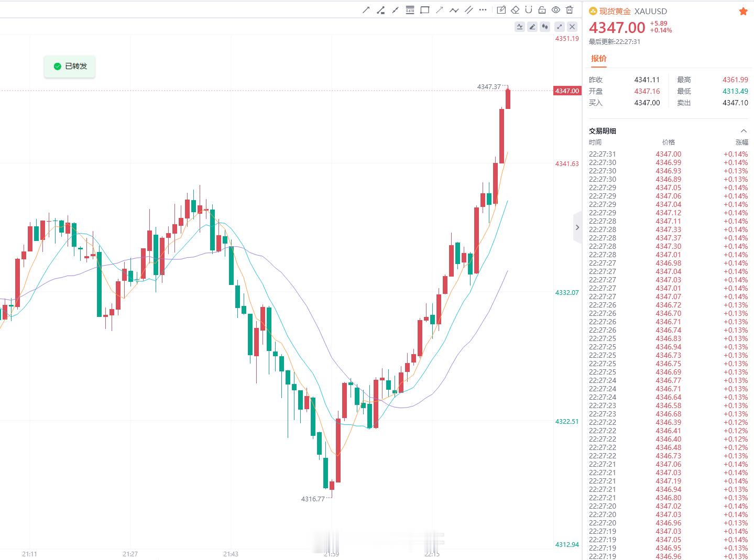
Task: Select the Fibonacci retracement drawing tool
Action: (410, 10)
